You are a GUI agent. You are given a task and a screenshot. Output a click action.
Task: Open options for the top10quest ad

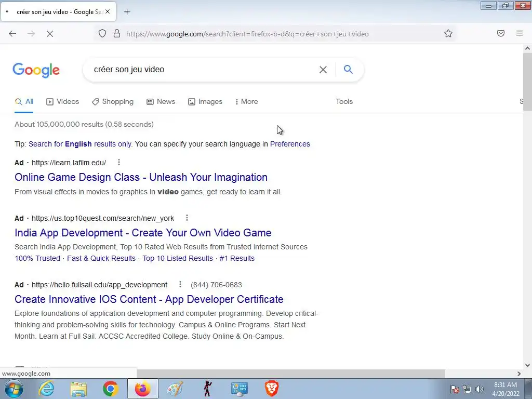[x=187, y=218]
